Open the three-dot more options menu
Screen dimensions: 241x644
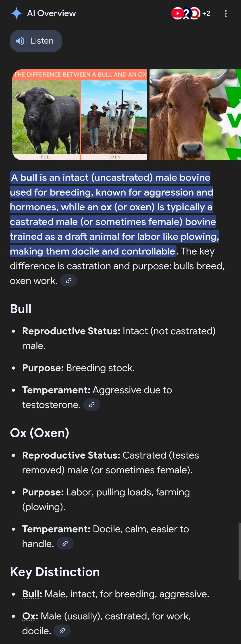(x=226, y=13)
